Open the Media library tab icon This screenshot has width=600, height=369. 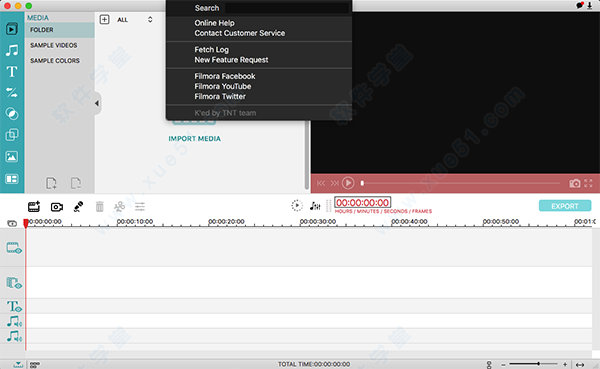click(x=11, y=29)
